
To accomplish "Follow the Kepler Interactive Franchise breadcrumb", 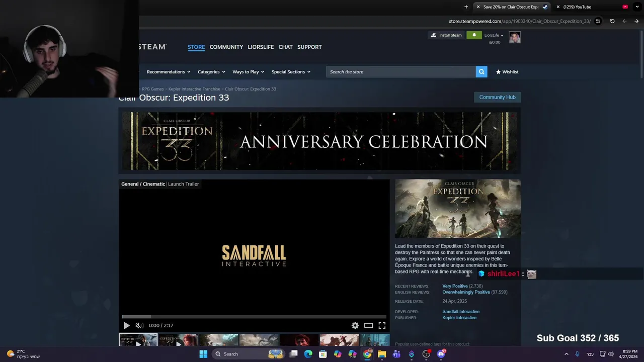I will (x=194, y=89).
